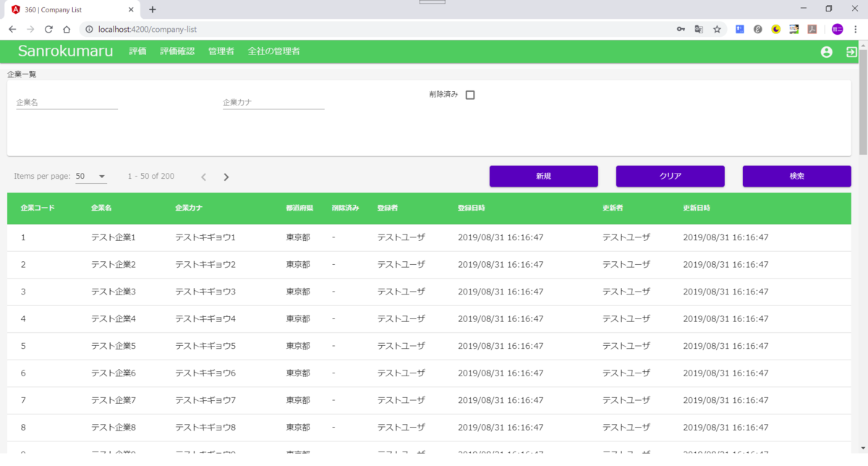Switch to the 評価確認 menu item

(177, 51)
